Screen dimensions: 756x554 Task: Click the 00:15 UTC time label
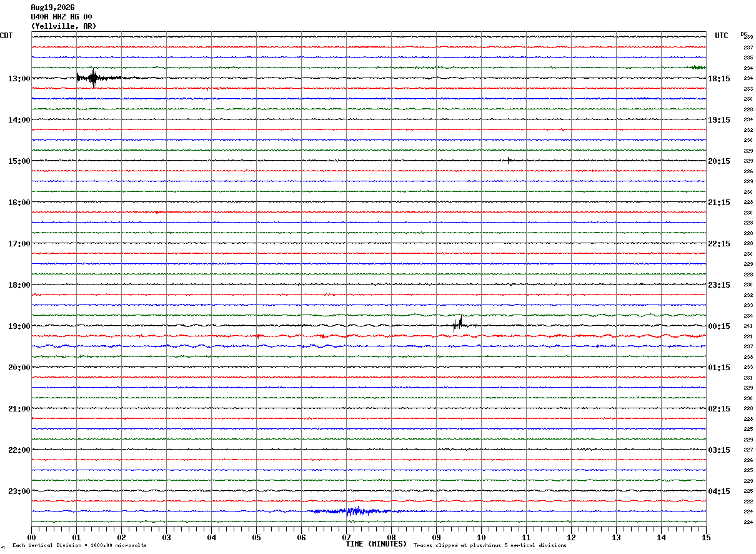click(x=719, y=326)
